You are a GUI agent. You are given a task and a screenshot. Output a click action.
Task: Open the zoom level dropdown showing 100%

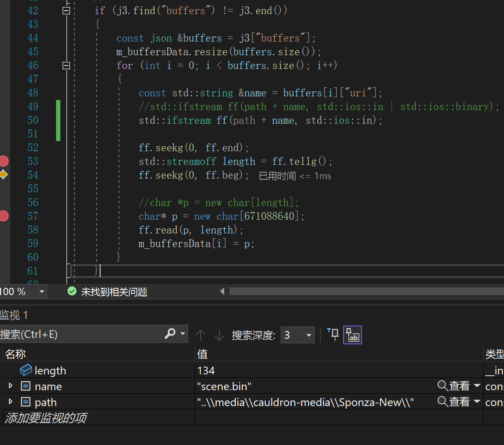click(42, 291)
